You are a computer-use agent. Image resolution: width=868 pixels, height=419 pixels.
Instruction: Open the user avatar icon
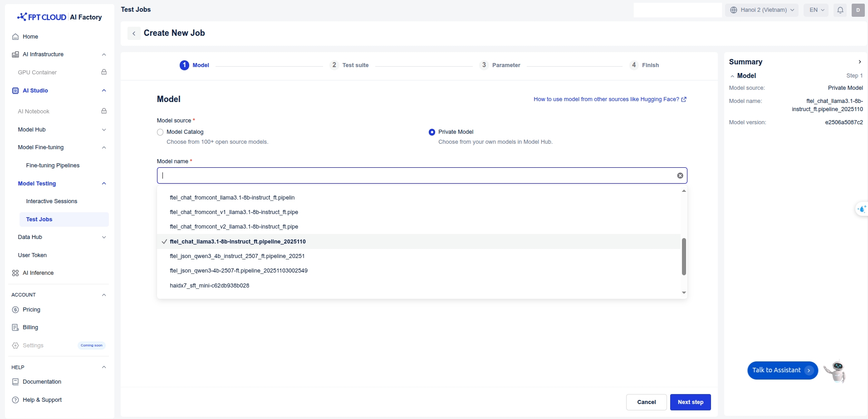click(x=858, y=10)
